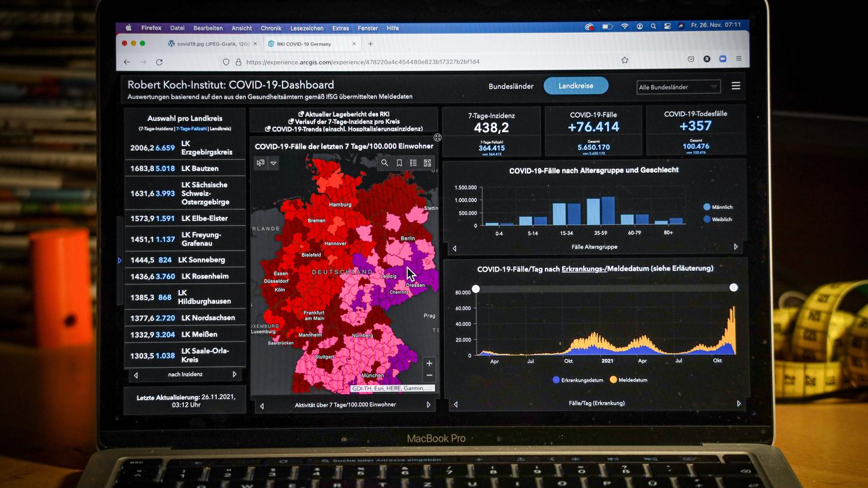
Task: Show previous chart before Fälle Altersgruppe
Action: pos(454,248)
